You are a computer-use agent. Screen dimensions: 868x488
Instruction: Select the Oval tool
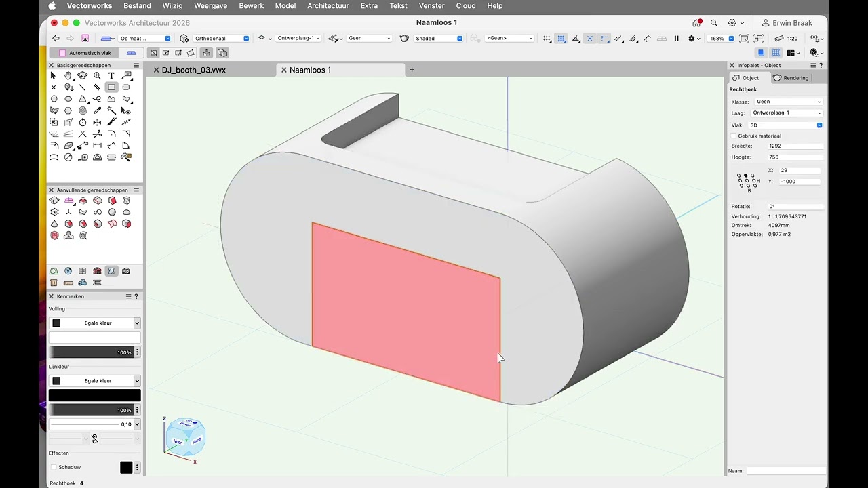[x=68, y=99]
